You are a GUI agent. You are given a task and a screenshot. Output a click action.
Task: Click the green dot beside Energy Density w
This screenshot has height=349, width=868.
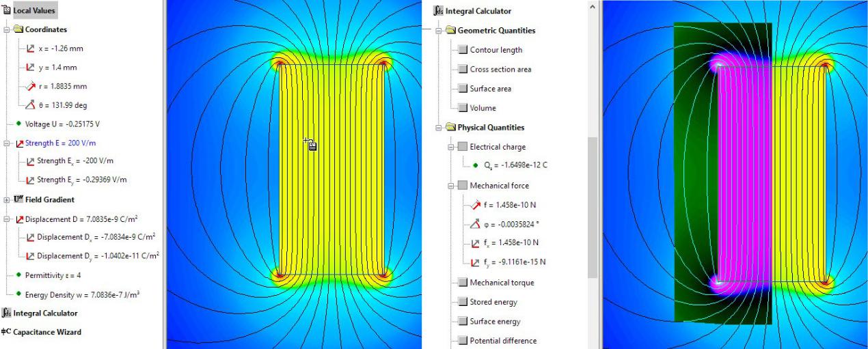coord(18,294)
